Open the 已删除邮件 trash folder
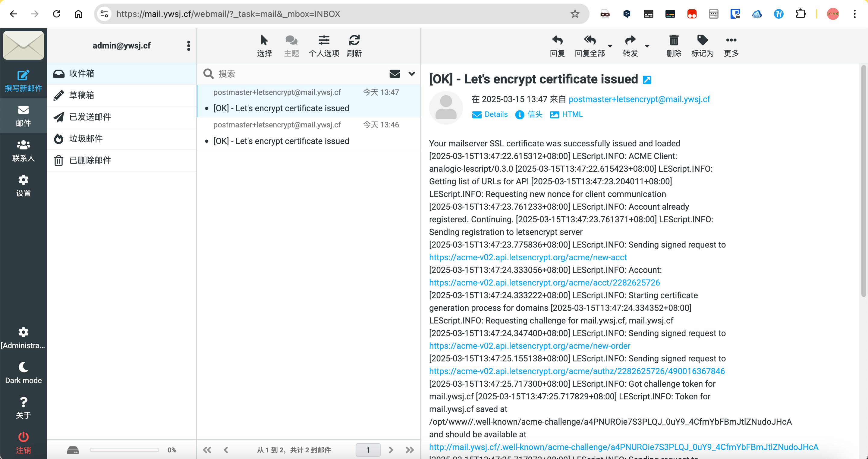The width and height of the screenshot is (868, 459). click(122, 160)
